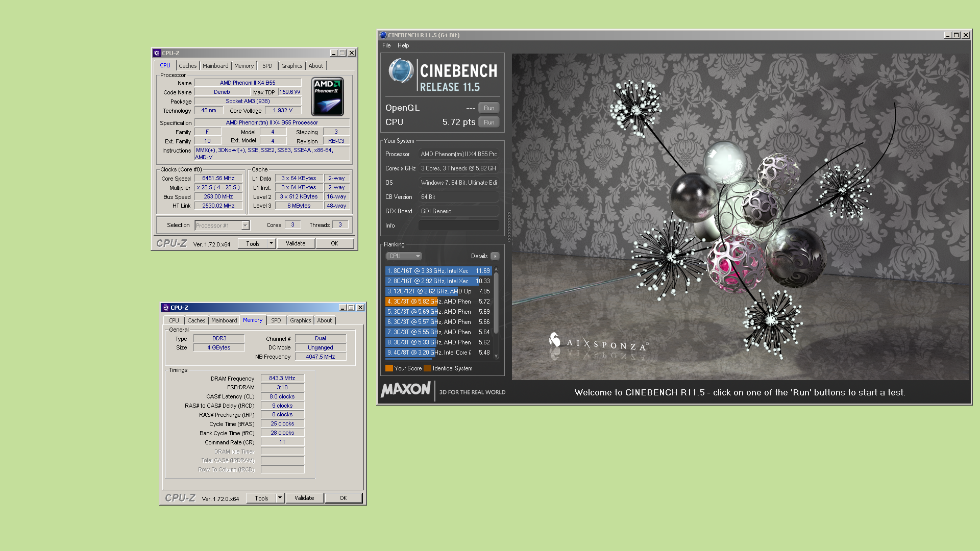
Task: Click the MAXON logo
Action: click(406, 390)
